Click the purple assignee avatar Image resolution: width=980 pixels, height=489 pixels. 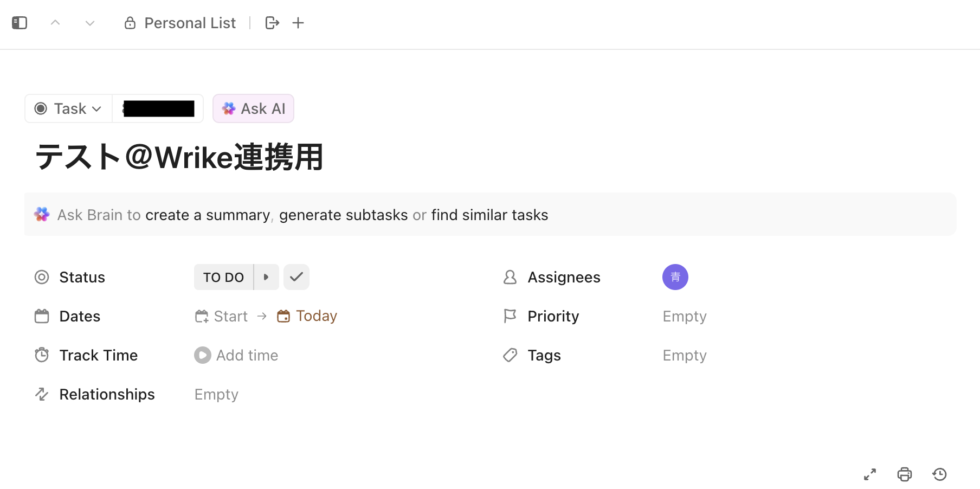tap(675, 277)
